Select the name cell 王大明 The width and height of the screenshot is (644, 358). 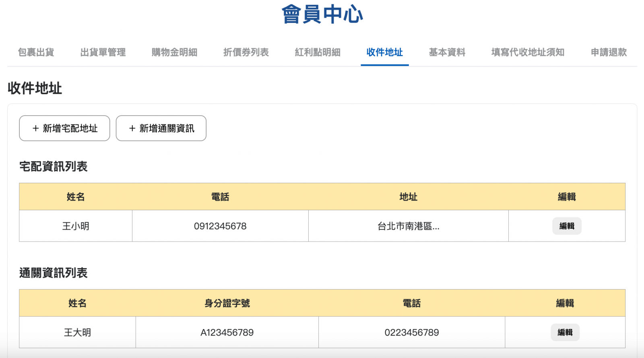point(77,332)
